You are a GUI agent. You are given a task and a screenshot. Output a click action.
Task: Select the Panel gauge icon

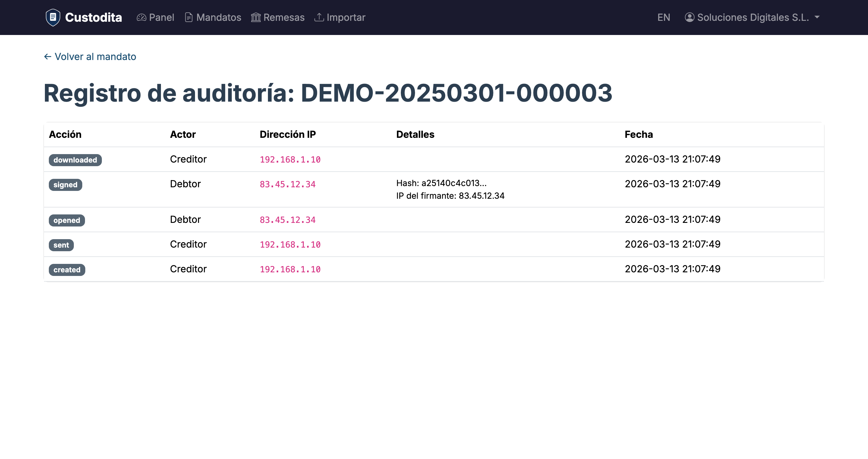click(141, 17)
